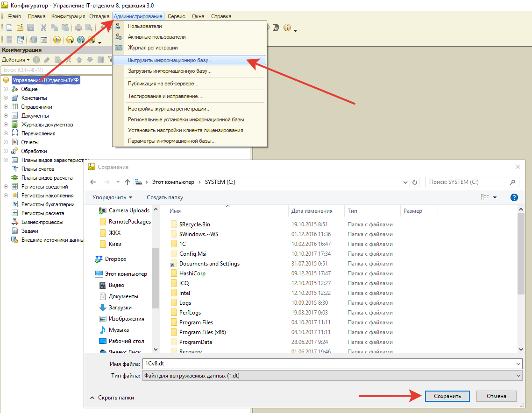532x413 pixels.
Task: Click the back arrow in Save dialog
Action: (93, 182)
